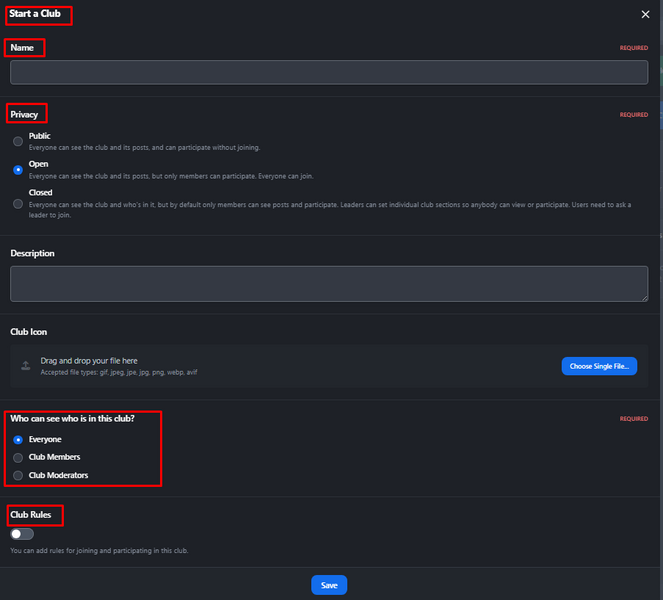The height and width of the screenshot is (600, 663).
Task: Click the Description resize handle corner
Action: (x=644, y=298)
